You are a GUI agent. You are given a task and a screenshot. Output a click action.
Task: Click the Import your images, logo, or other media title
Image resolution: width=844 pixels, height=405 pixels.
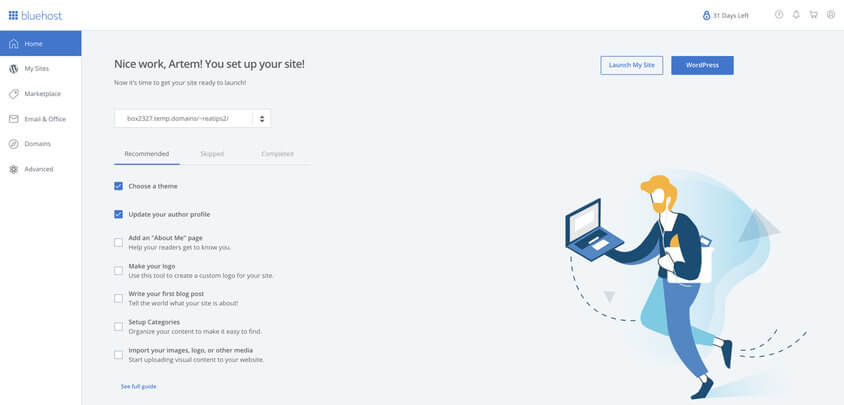(x=191, y=350)
